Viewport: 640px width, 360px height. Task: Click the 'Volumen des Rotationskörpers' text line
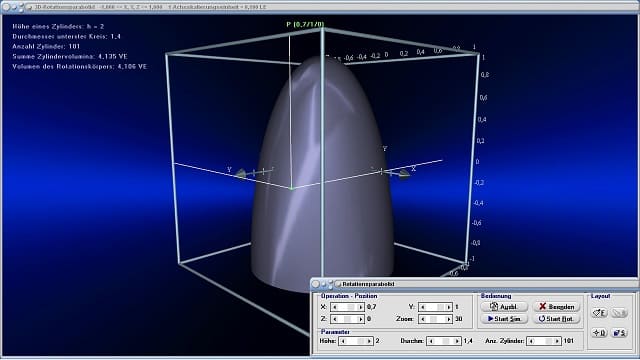[x=79, y=67]
